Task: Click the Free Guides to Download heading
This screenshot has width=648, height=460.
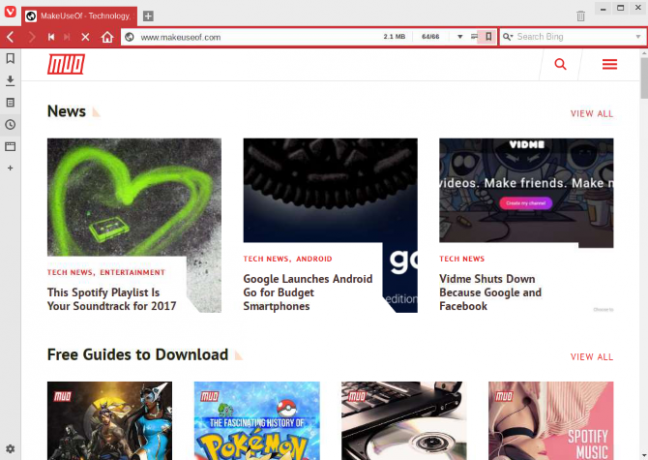Action: (x=138, y=355)
